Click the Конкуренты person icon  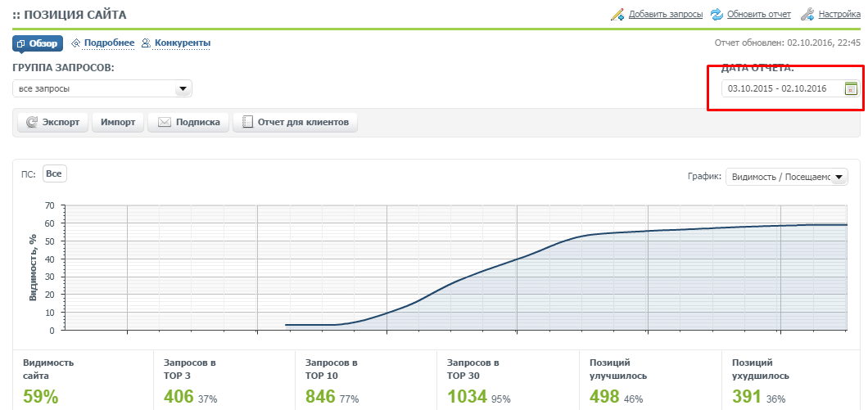[147, 43]
